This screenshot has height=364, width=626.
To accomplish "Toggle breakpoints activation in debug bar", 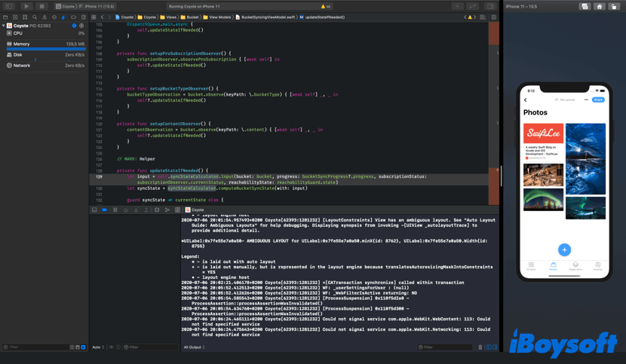I will (x=104, y=210).
